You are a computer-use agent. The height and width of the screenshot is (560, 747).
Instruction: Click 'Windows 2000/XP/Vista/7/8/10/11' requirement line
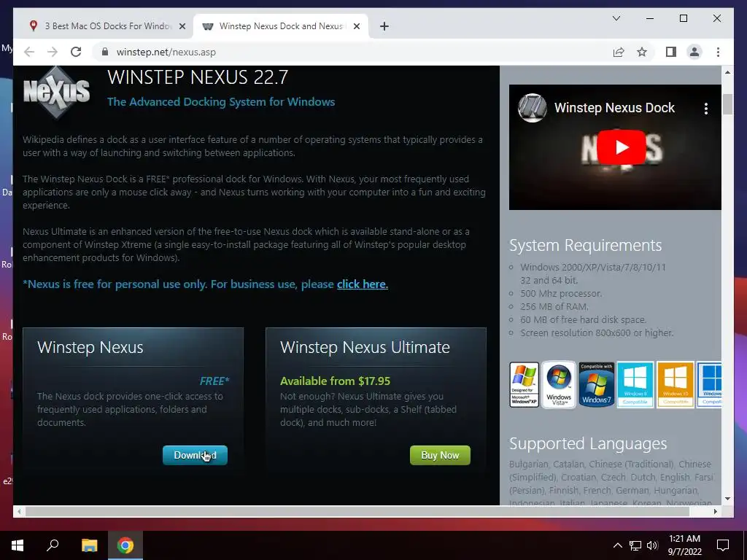(593, 267)
